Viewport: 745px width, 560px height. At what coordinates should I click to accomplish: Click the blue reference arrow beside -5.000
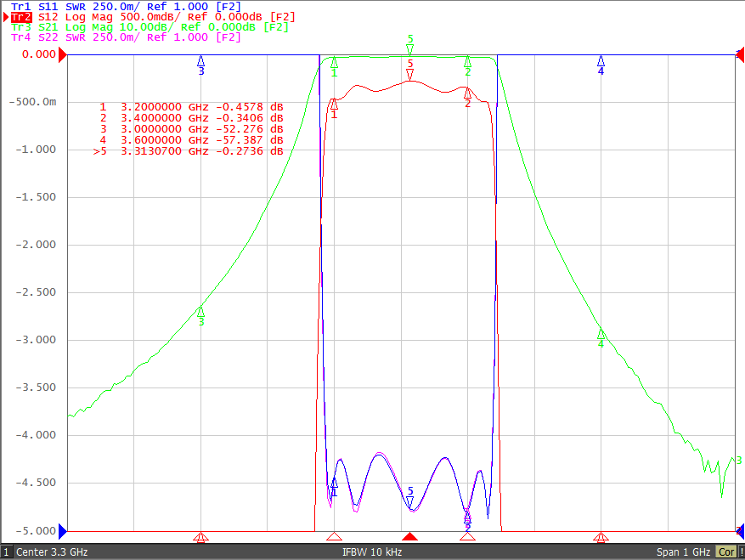[x=63, y=531]
